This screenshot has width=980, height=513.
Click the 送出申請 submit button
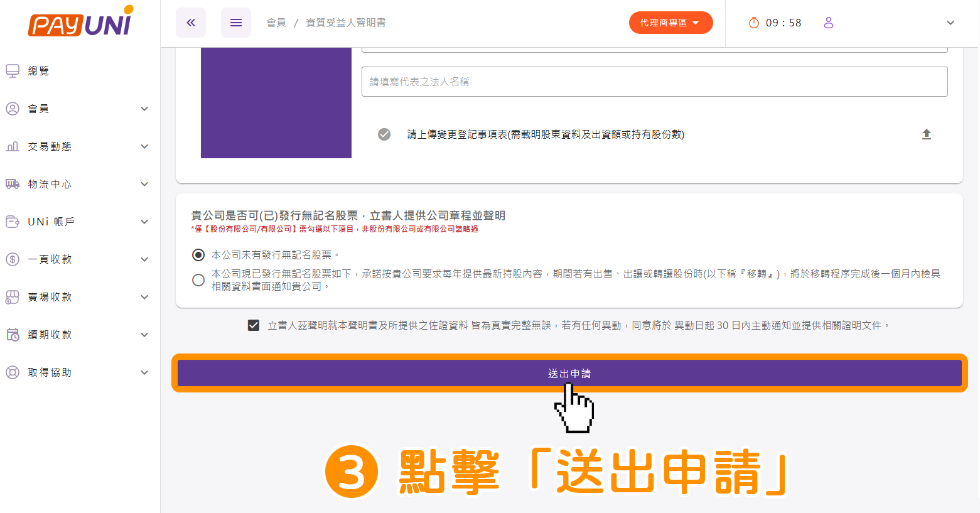coord(569,373)
